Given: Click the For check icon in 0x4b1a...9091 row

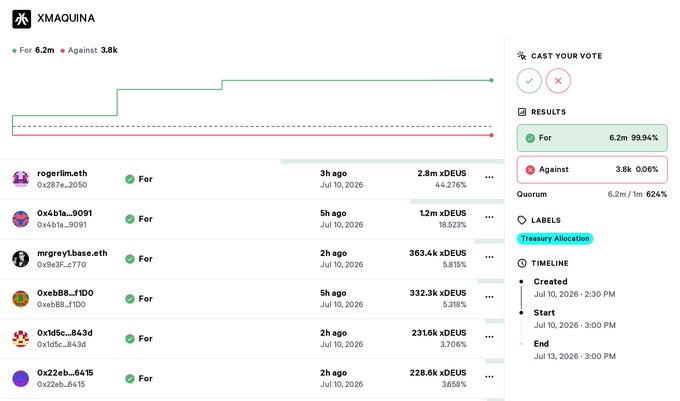Looking at the screenshot, I should (130, 219).
